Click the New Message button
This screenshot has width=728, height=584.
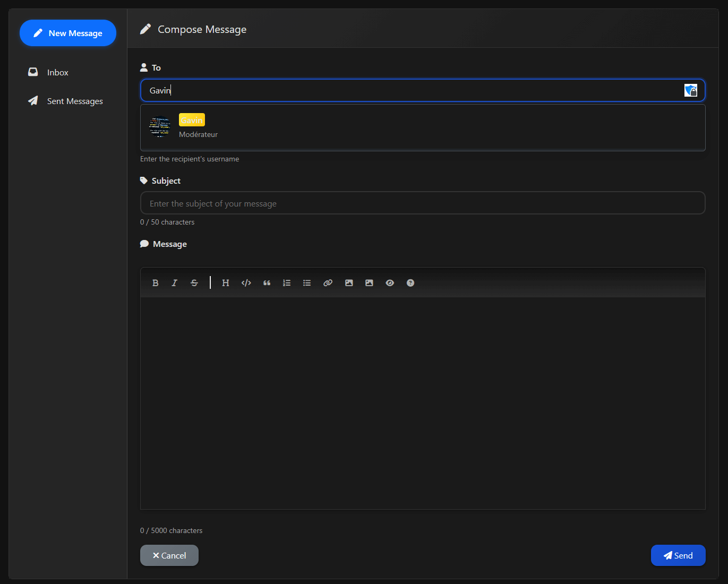(x=68, y=33)
